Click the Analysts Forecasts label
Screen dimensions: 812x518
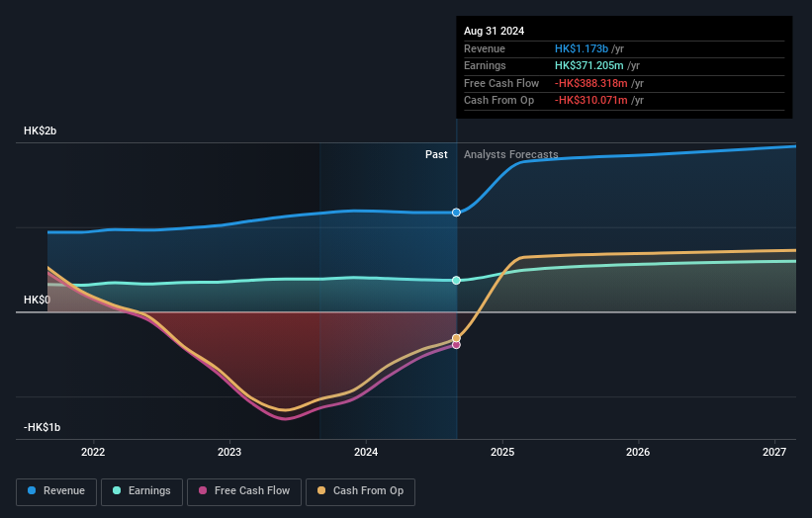[x=511, y=155]
